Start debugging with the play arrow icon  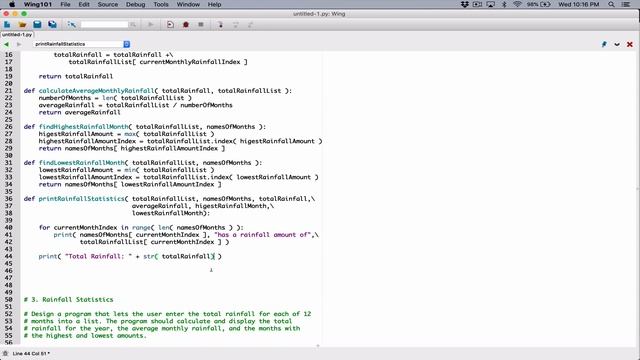pos(151,24)
